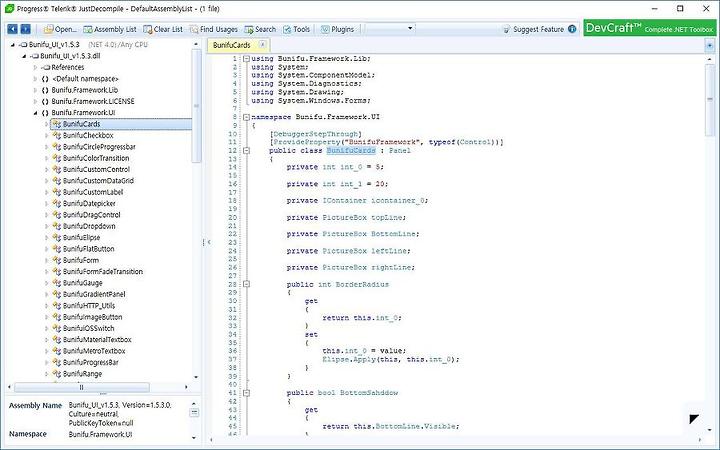Image resolution: width=720 pixels, height=450 pixels.
Task: Click the BunifuFormFadeTransition class icon
Action: tap(56, 271)
